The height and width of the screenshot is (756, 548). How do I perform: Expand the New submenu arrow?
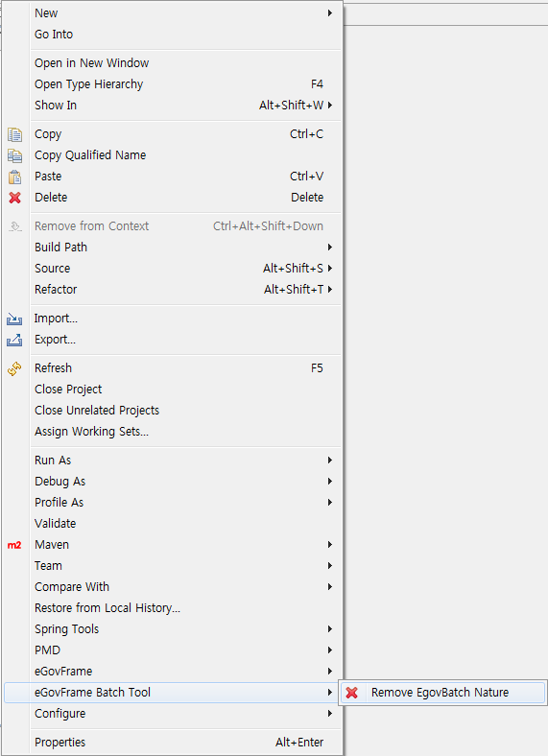(330, 13)
